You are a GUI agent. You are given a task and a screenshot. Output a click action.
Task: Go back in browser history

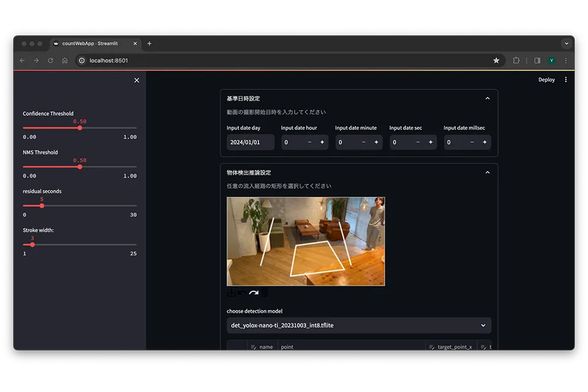[x=23, y=61]
